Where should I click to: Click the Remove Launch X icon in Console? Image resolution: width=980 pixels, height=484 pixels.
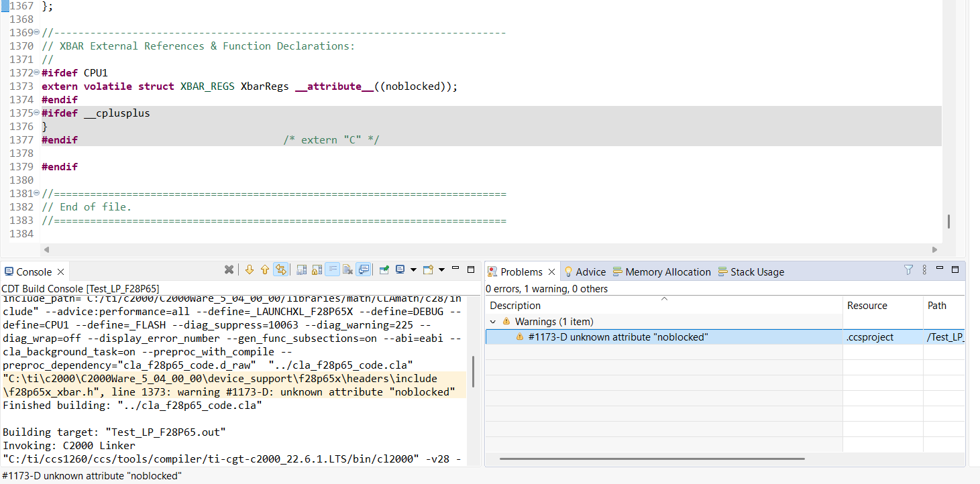pos(229,269)
